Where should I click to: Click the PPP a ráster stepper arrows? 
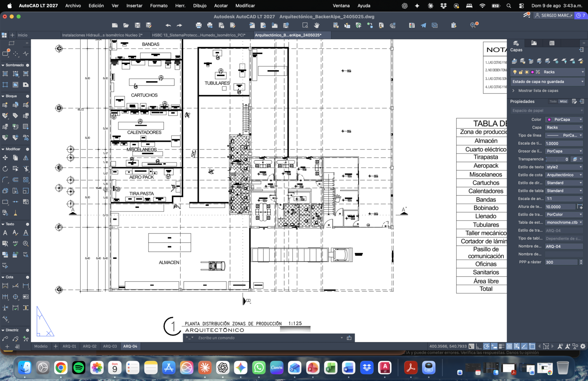click(x=581, y=262)
